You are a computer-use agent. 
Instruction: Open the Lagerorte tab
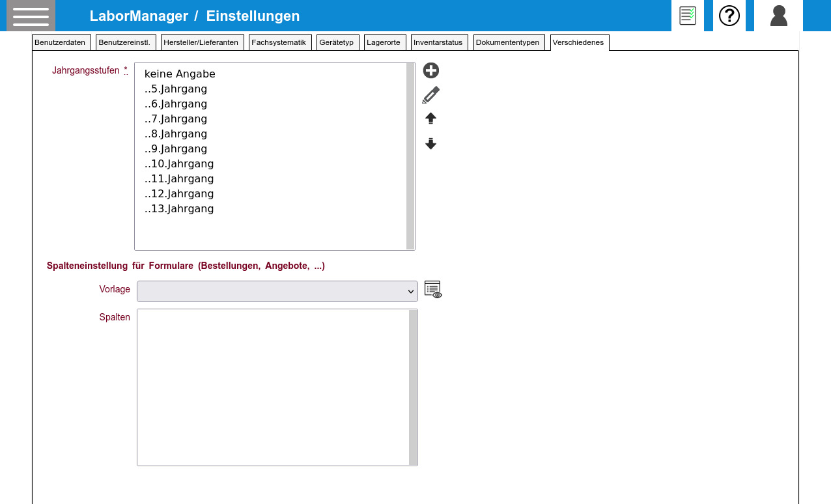point(385,42)
